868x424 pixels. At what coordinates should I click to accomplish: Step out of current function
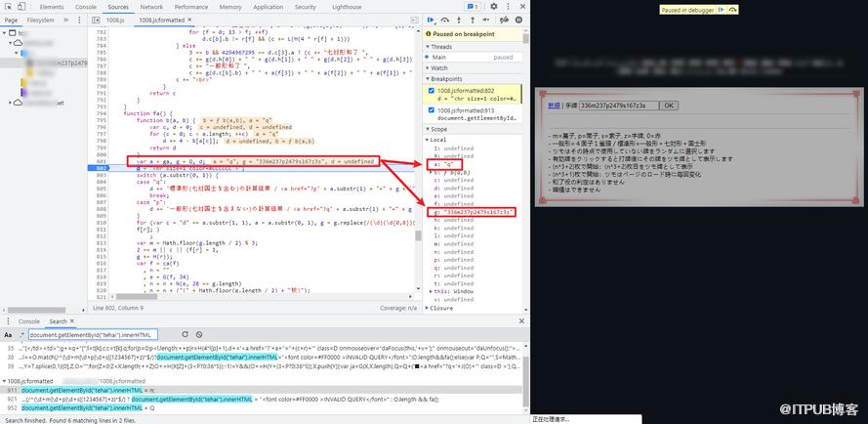[473, 20]
